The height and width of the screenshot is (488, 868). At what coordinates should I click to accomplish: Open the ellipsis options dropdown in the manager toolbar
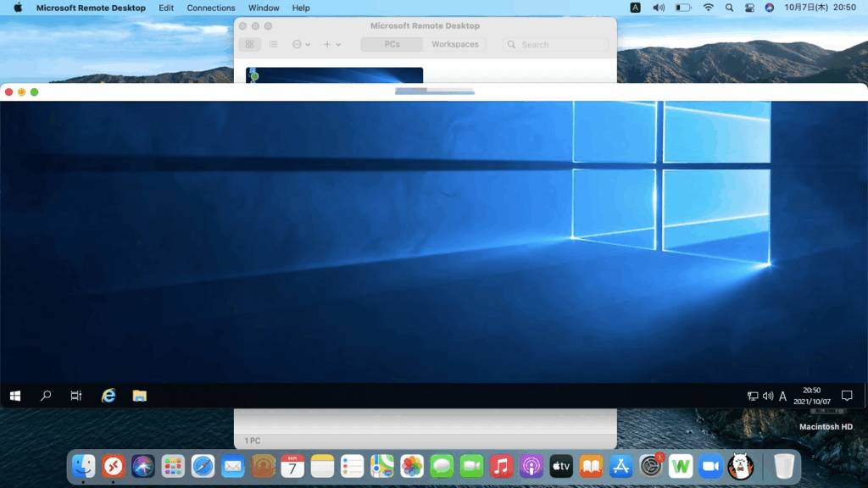pyautogui.click(x=301, y=44)
